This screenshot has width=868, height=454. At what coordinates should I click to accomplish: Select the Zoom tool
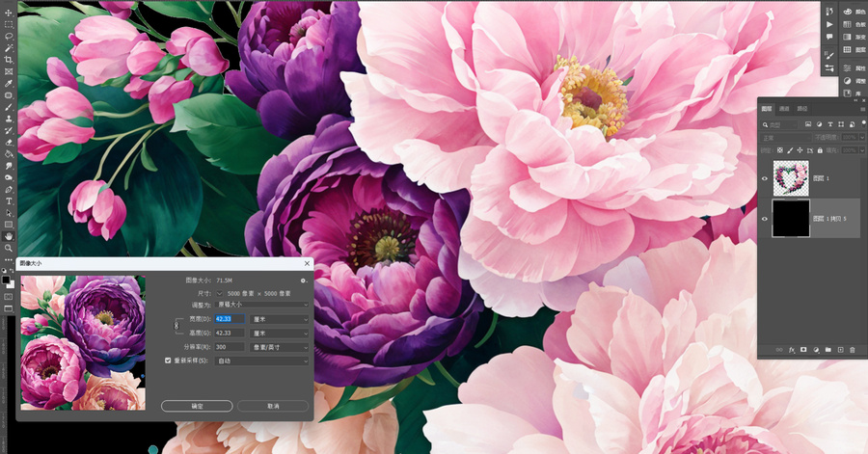(x=9, y=248)
